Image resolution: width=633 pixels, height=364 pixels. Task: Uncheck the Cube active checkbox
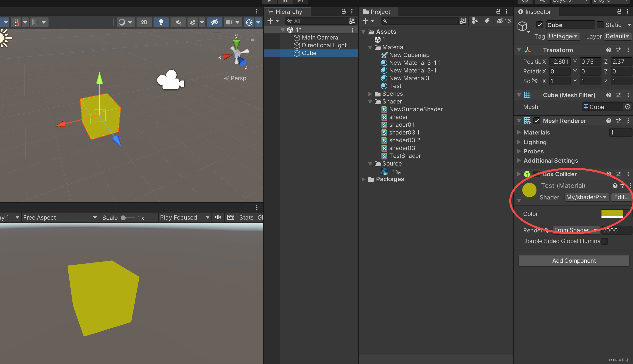[539, 25]
